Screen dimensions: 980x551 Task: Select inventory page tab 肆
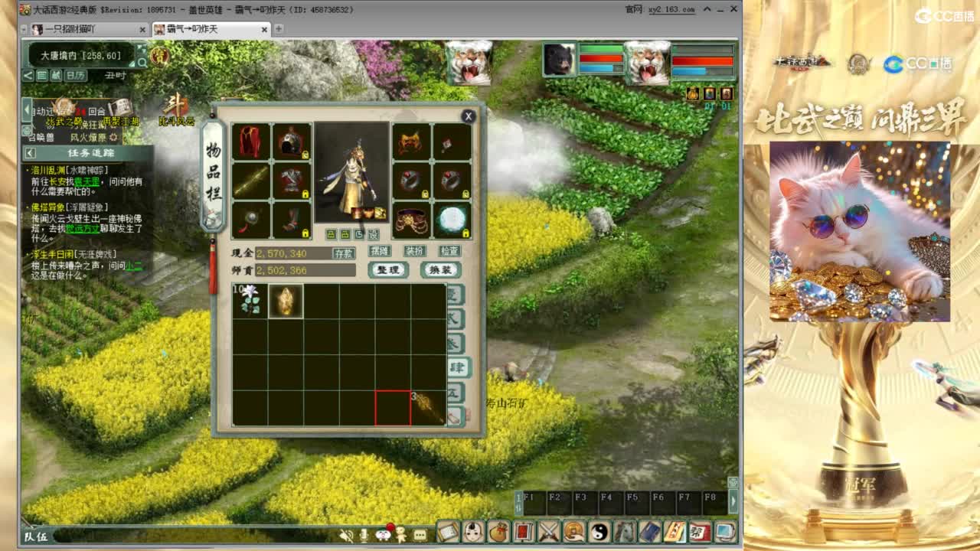pyautogui.click(x=457, y=368)
